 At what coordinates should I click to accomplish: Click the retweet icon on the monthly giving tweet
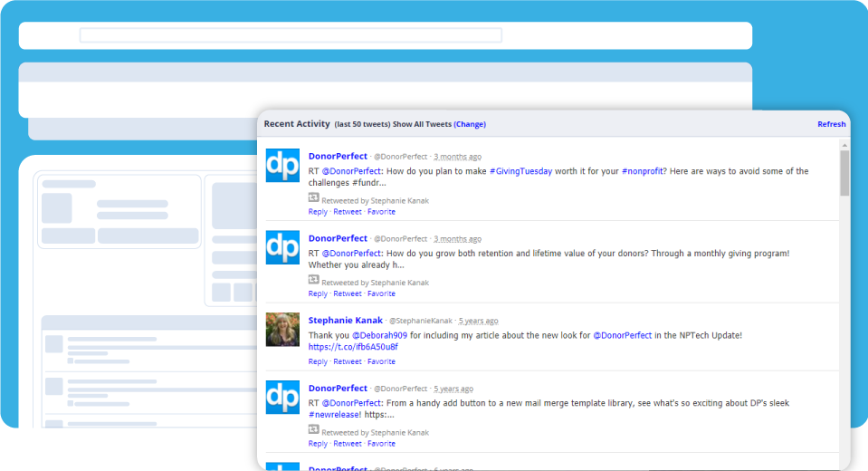313,279
